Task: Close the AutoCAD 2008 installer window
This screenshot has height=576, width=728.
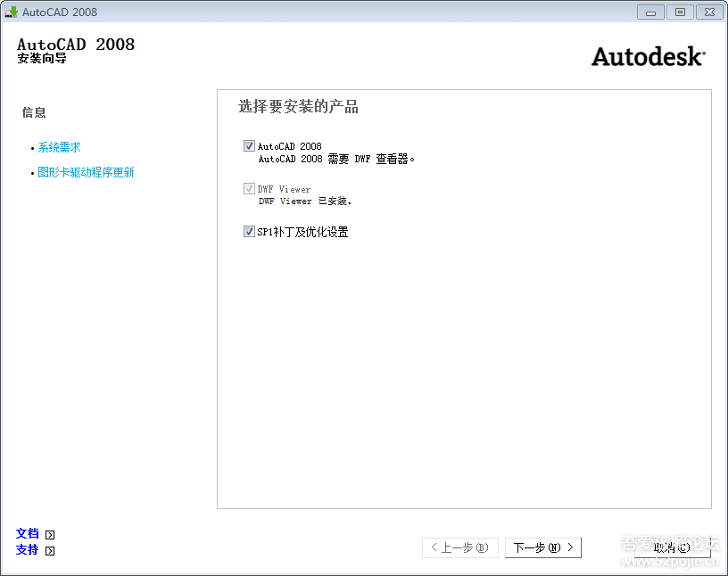Action: 709,12
